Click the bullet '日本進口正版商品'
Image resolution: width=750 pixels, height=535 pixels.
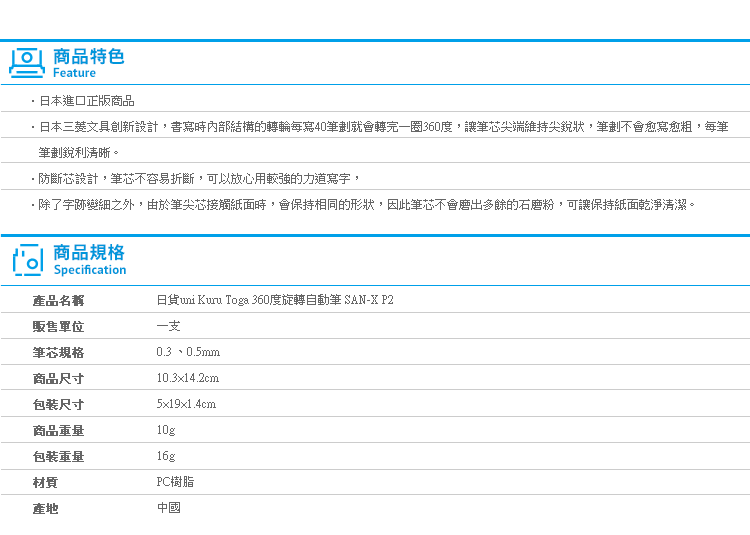pos(87,101)
